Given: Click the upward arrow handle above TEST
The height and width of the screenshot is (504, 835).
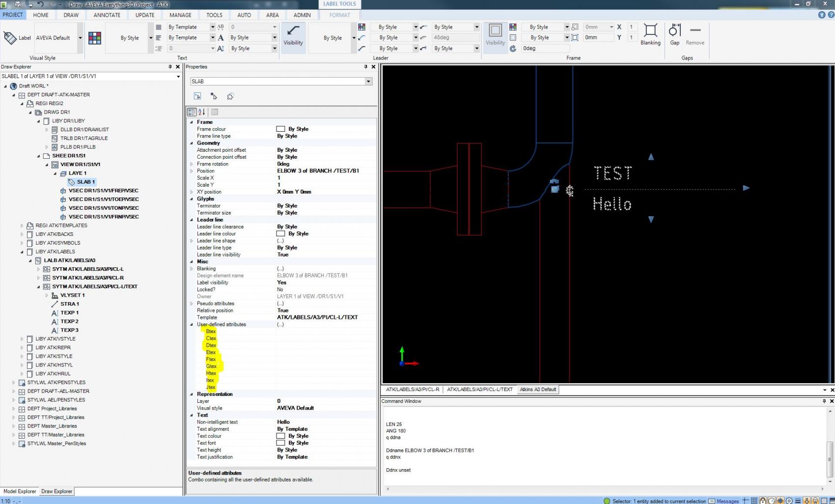Looking at the screenshot, I should [651, 157].
